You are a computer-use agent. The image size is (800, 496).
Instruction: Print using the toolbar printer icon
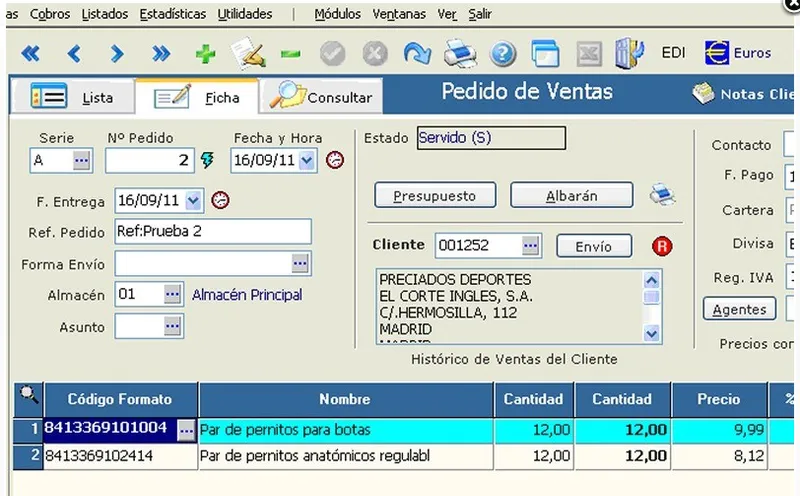coord(460,54)
